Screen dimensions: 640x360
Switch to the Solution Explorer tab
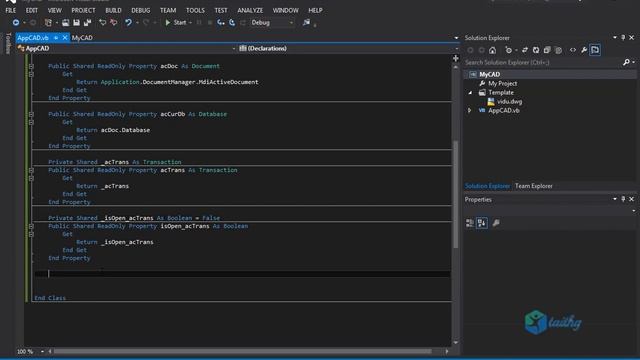tap(487, 186)
